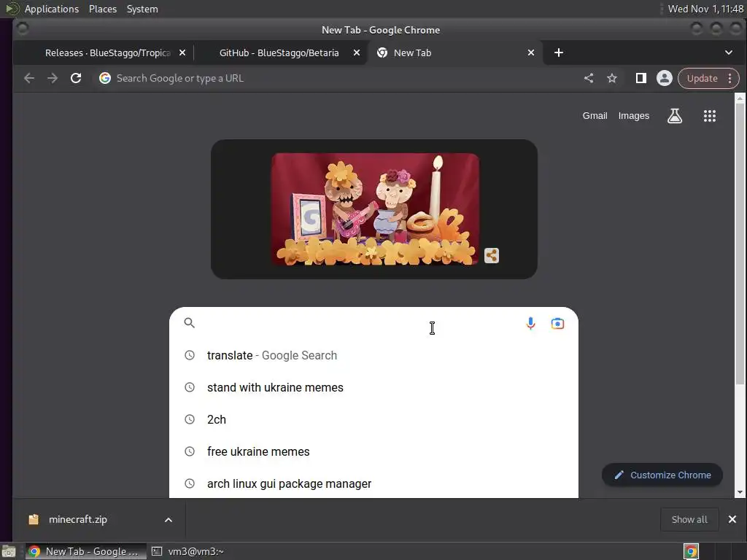This screenshot has height=560, width=747.
Task: Bookmark this tab with the star
Action: tap(612, 78)
